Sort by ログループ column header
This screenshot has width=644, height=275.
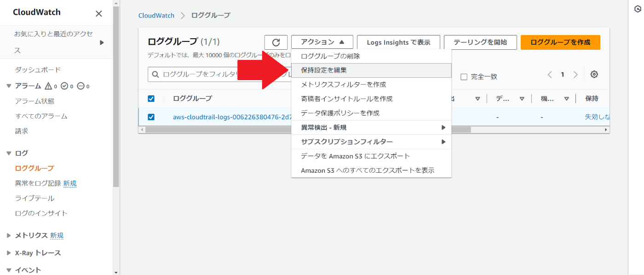tap(192, 99)
